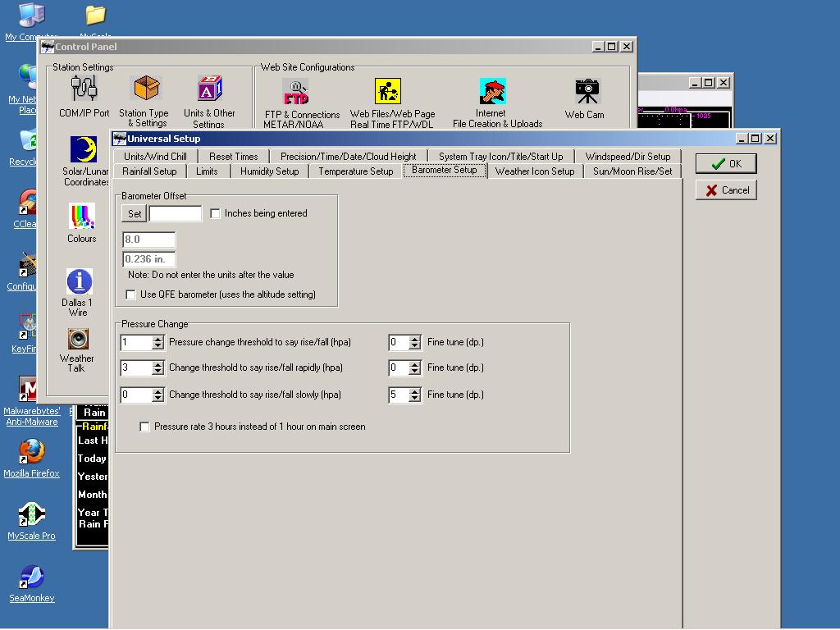Increase rise/fall slowly fine tune value

click(415, 390)
